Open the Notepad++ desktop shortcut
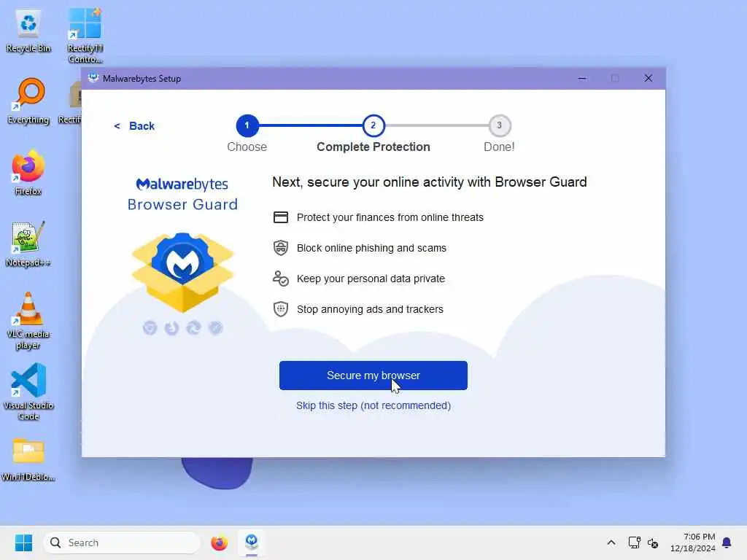 pos(28,244)
